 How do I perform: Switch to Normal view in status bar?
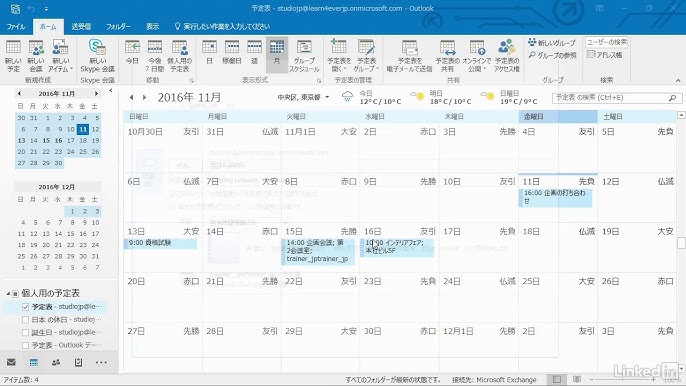[556, 379]
